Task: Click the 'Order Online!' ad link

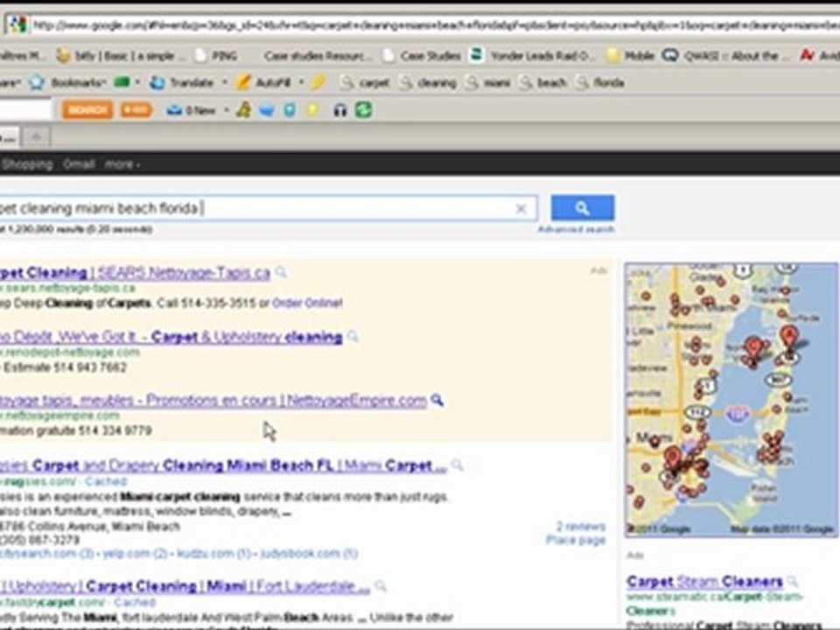Action: [x=307, y=304]
